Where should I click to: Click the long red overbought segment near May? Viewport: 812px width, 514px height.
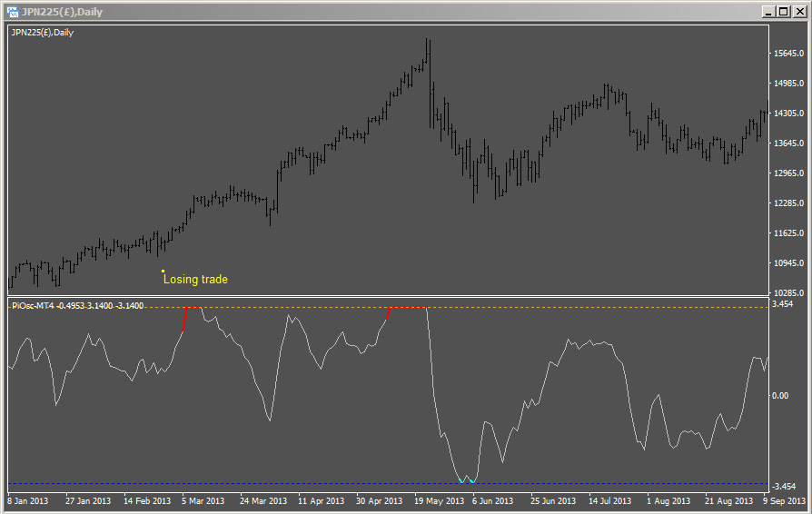(x=407, y=308)
